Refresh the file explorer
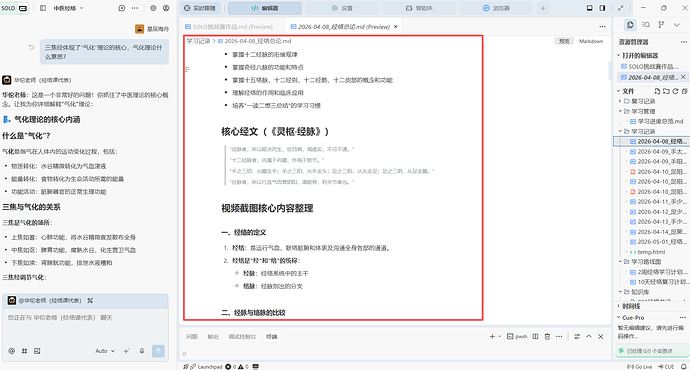This screenshot has height=370, width=690. pos(675,91)
